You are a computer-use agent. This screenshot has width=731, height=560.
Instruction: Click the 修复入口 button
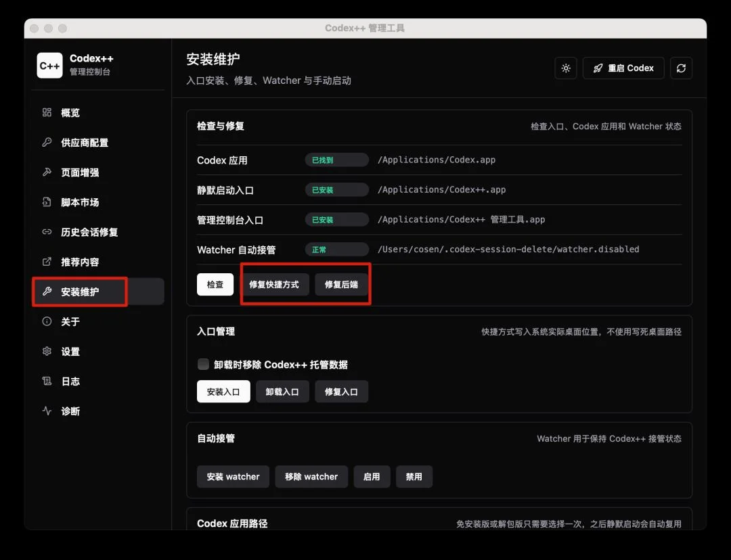(341, 392)
